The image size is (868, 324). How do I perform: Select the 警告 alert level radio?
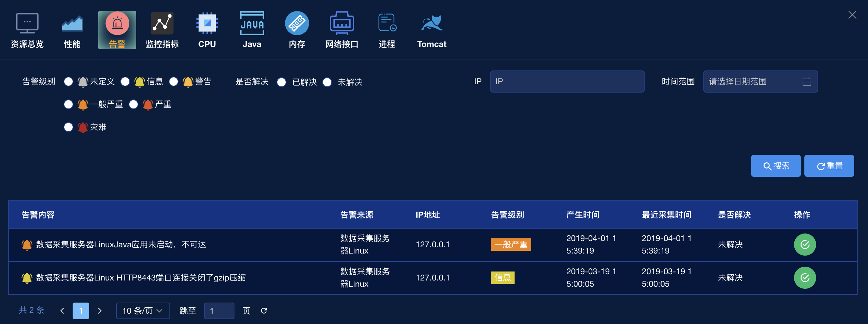(x=174, y=82)
